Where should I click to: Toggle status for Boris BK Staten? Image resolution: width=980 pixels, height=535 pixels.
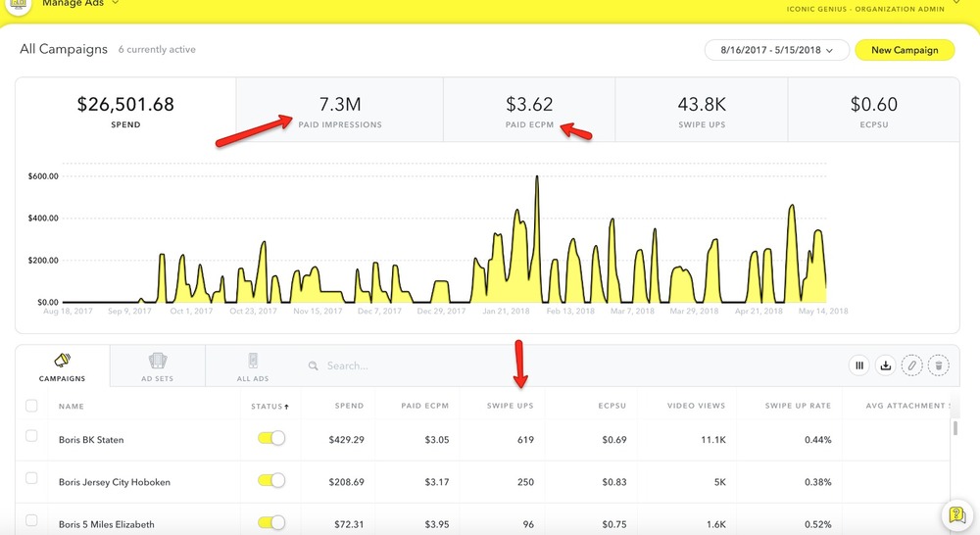point(270,440)
